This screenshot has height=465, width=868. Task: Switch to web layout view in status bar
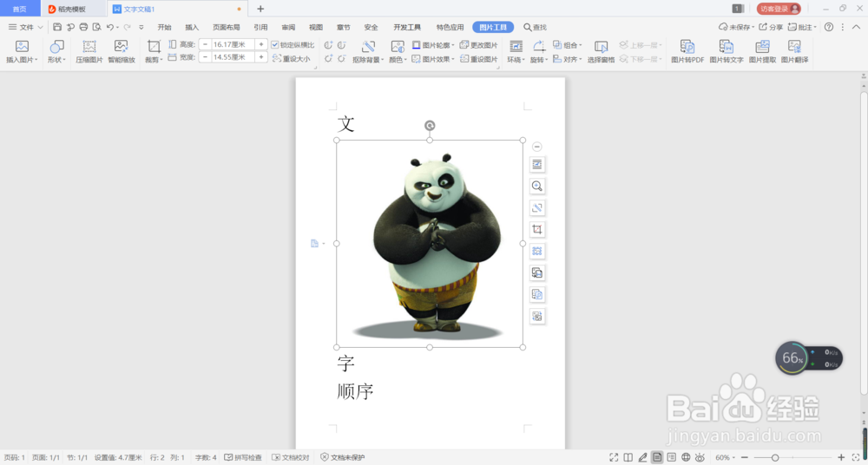click(x=686, y=457)
